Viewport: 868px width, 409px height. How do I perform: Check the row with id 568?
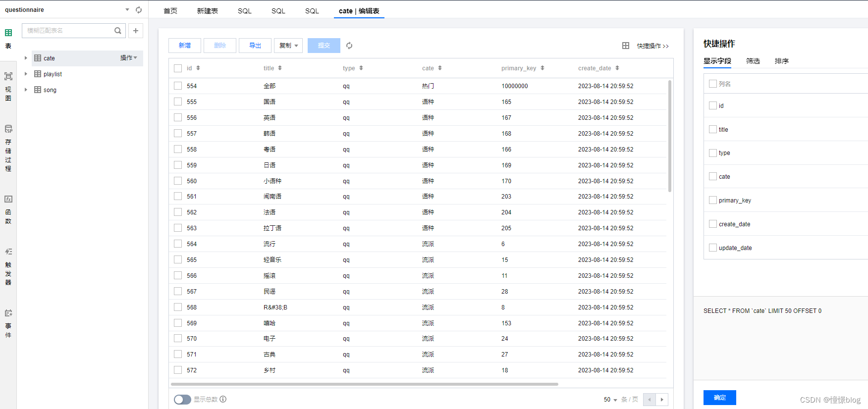(x=178, y=307)
